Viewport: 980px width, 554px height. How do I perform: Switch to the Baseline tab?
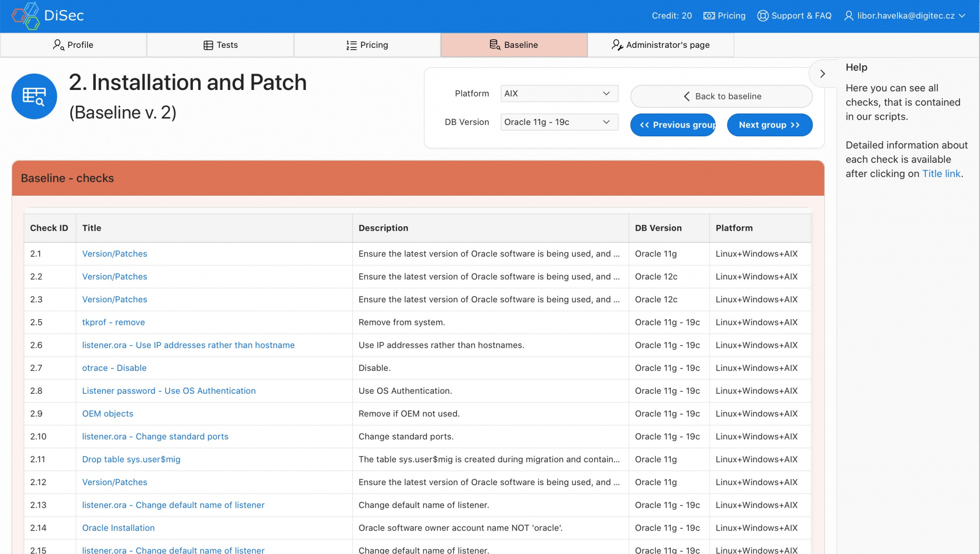[x=514, y=45]
